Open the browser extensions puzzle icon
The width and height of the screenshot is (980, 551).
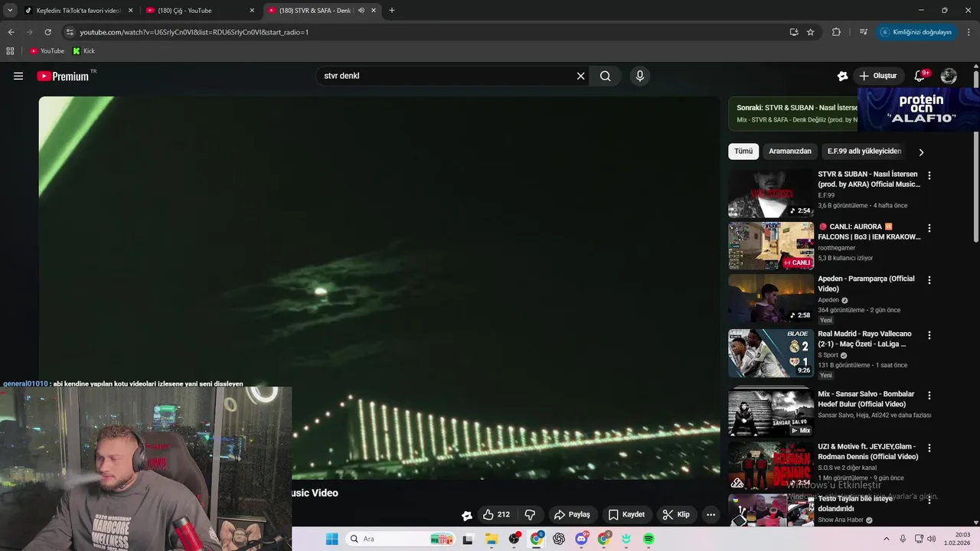(x=836, y=32)
